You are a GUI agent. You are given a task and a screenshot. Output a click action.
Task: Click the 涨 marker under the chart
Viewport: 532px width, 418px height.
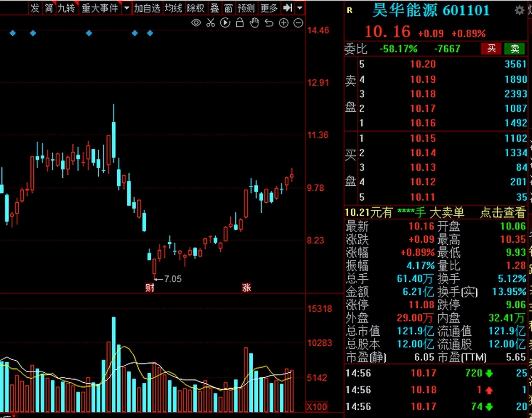coord(246,288)
